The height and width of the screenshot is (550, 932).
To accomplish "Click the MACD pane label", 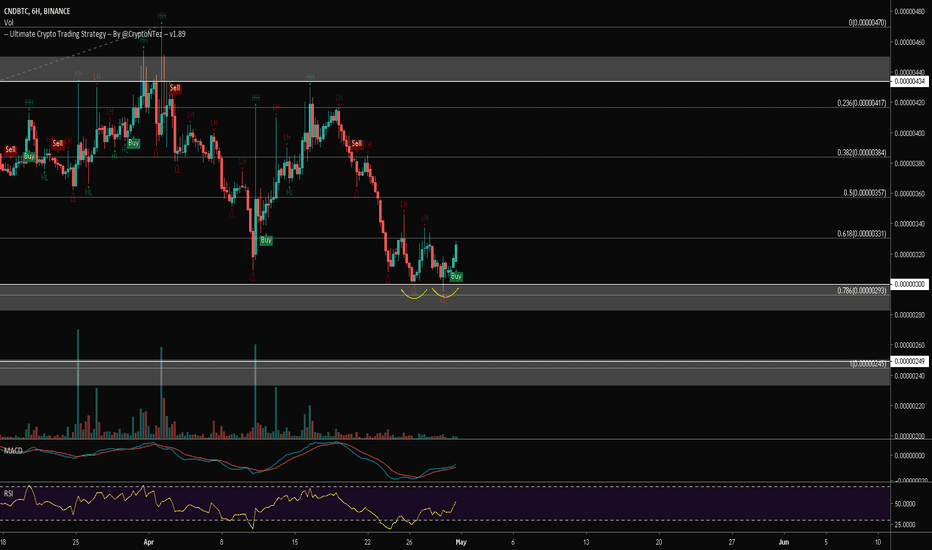I will (13, 451).
